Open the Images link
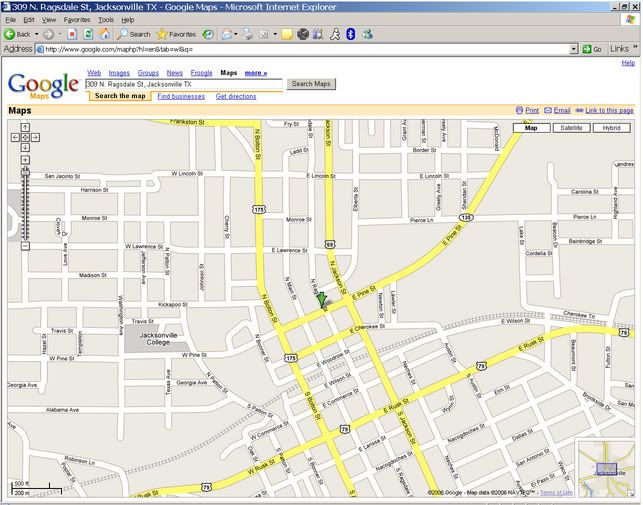Screen dimensions: 643x505 click(119, 73)
